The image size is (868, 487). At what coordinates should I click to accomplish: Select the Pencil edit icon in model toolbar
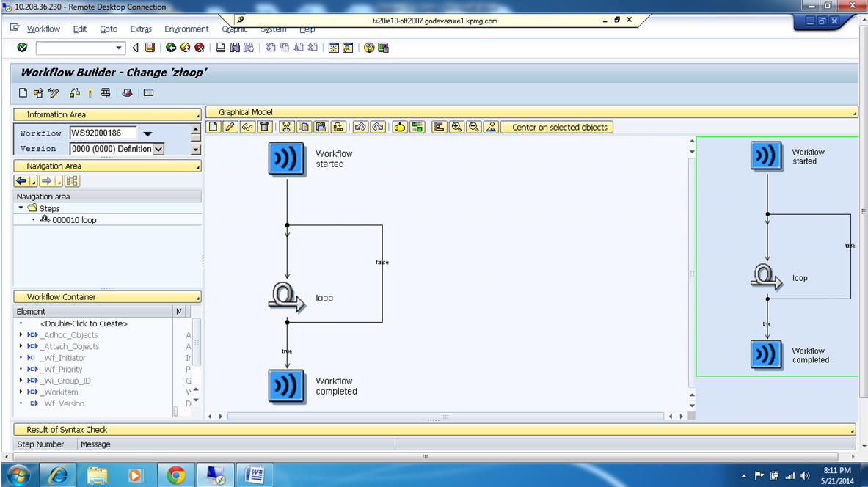click(x=229, y=126)
